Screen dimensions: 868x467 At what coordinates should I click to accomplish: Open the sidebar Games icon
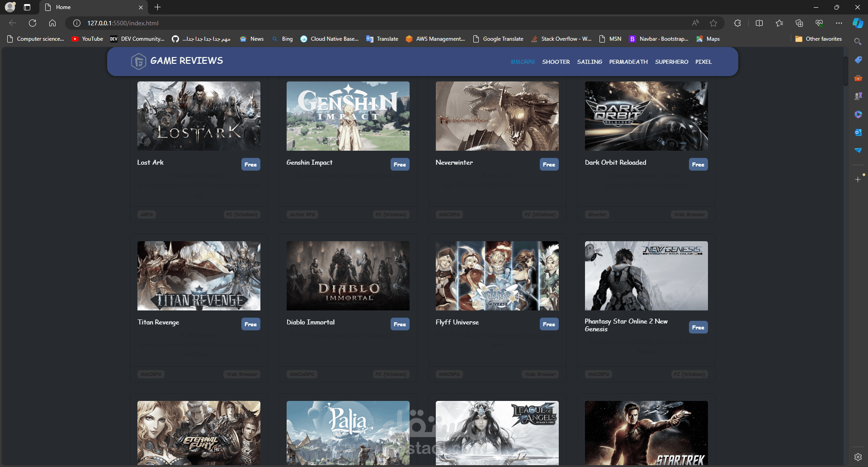(x=858, y=96)
